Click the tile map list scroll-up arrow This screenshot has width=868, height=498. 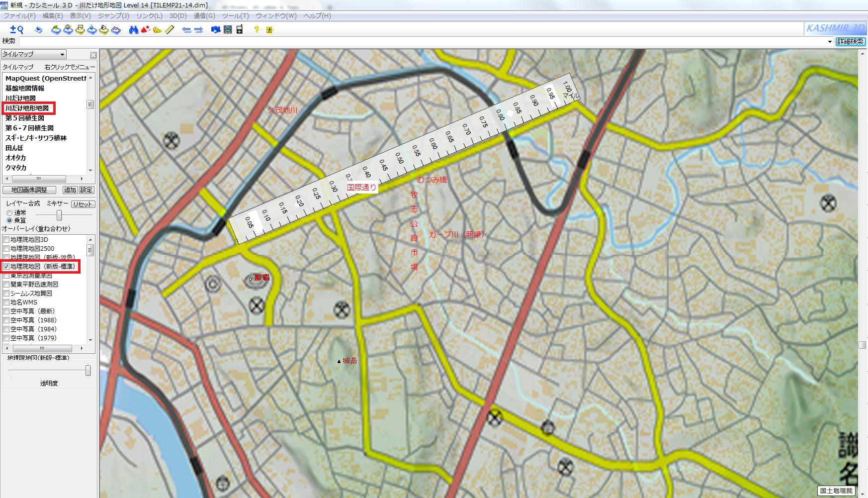[90, 78]
